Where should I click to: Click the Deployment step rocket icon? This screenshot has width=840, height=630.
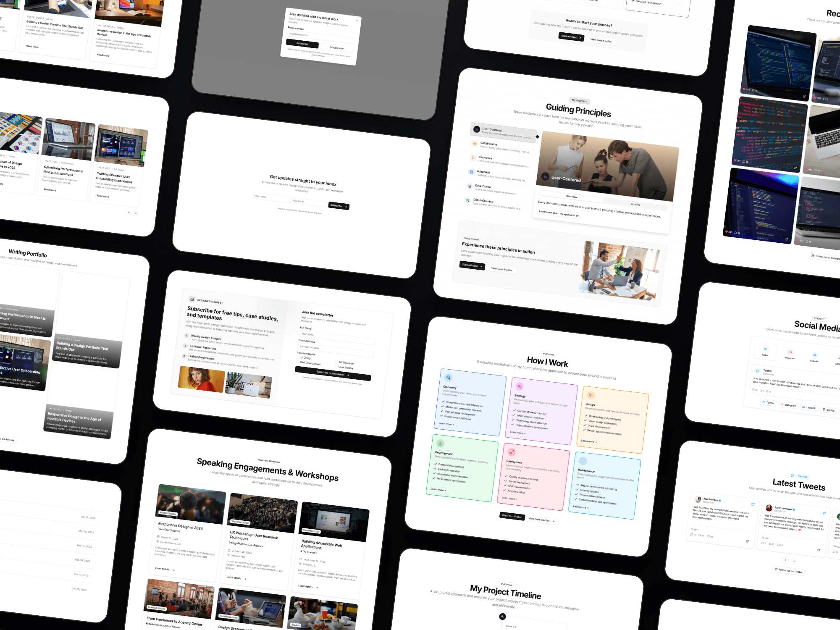pos(512,452)
